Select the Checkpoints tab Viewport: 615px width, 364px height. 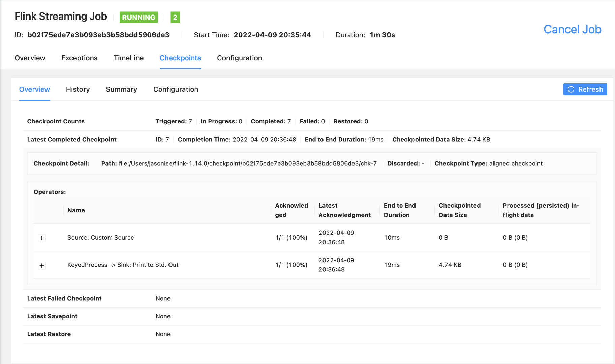click(x=180, y=58)
